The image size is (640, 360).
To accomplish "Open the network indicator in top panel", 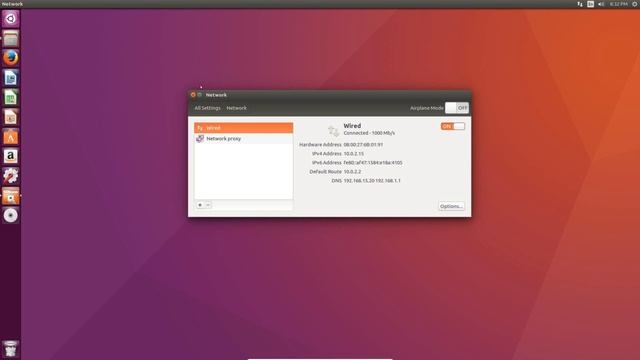I will coord(580,4).
